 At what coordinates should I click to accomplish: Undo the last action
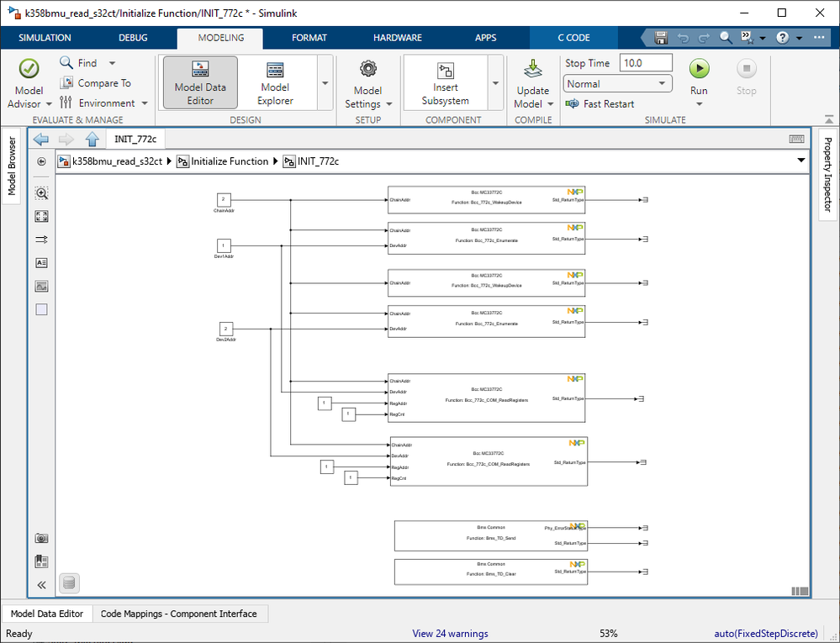click(683, 38)
